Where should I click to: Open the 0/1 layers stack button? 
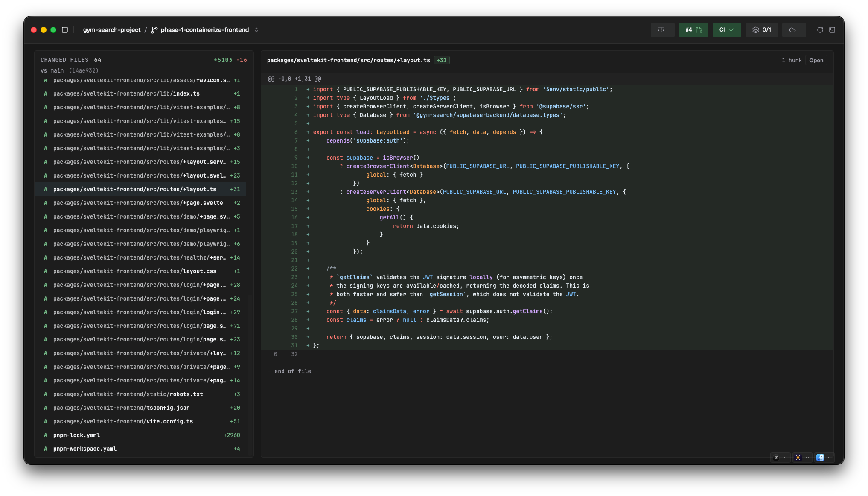tap(762, 30)
